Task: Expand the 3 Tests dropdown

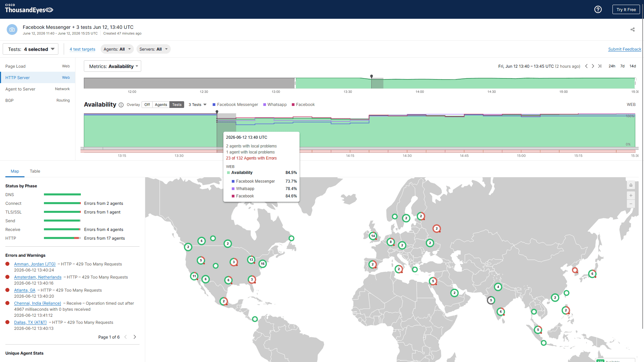Action: [198, 105]
